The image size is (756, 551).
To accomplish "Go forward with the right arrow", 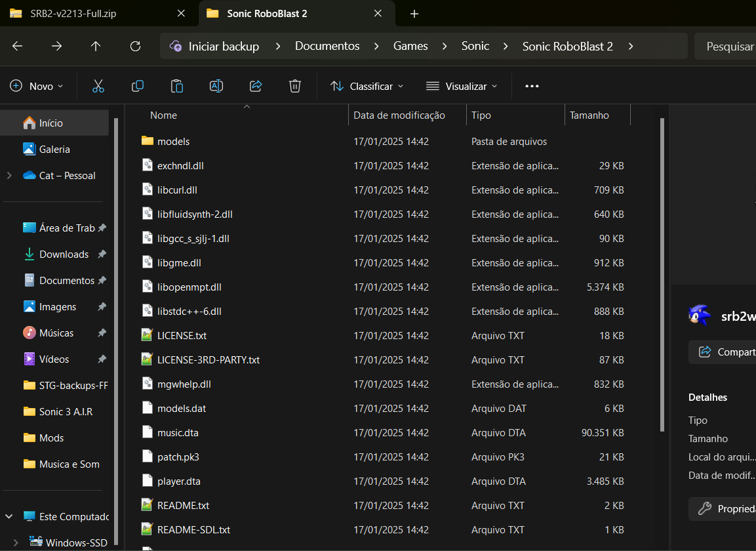I will 56,47.
